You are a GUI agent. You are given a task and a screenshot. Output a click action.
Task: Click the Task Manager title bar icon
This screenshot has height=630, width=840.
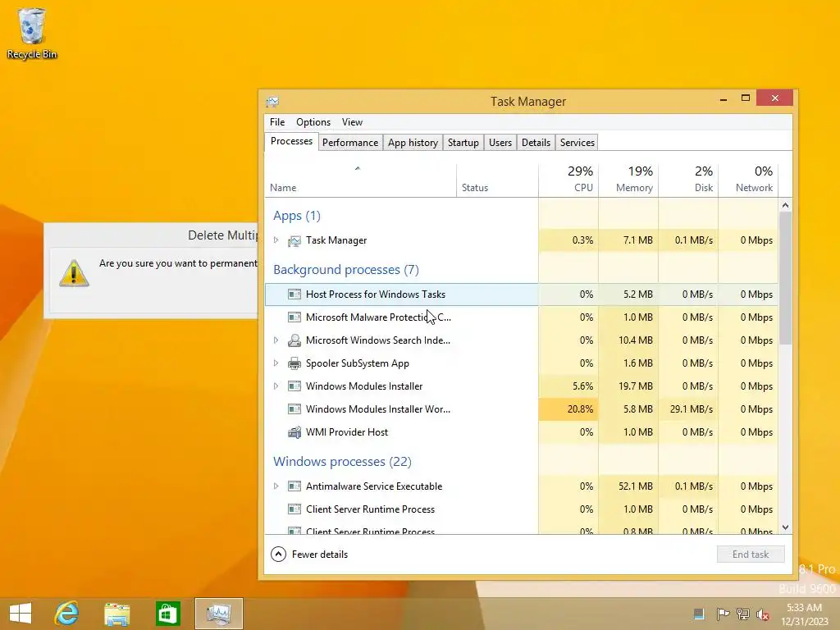click(272, 101)
